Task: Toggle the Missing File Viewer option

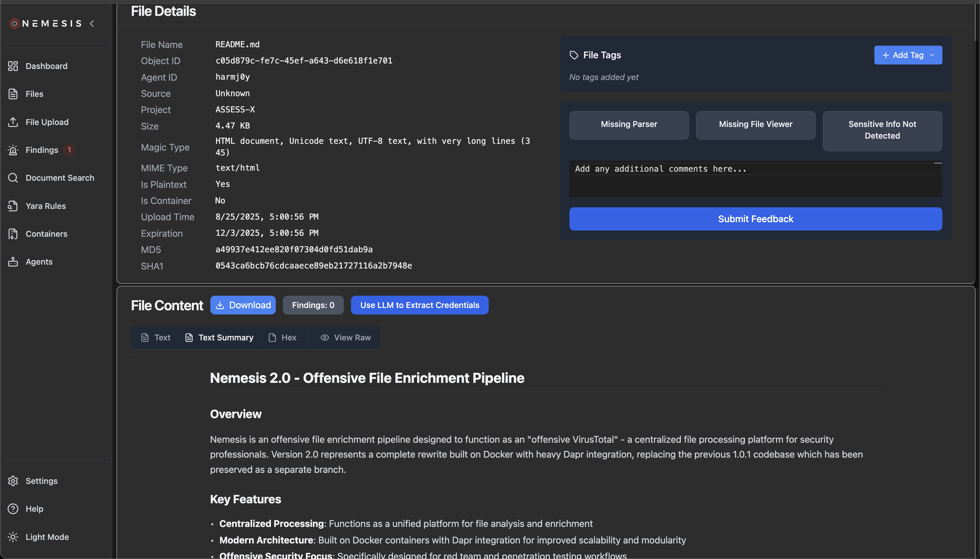Action: tap(755, 124)
